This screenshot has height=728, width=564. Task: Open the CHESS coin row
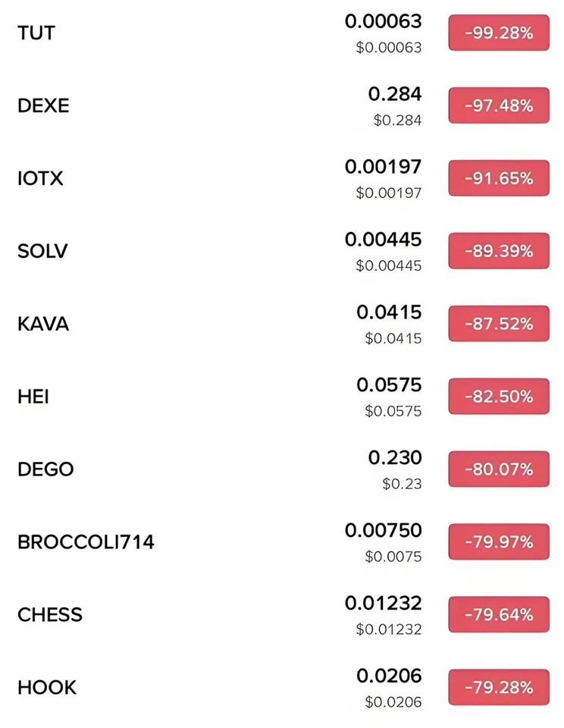[282, 615]
